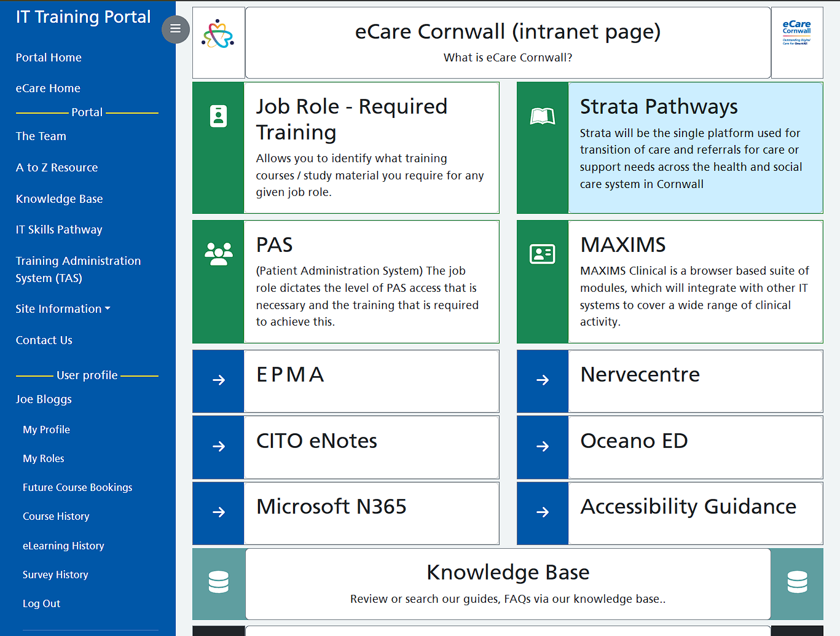Open the PAS card title
The image size is (840, 636).
click(274, 245)
